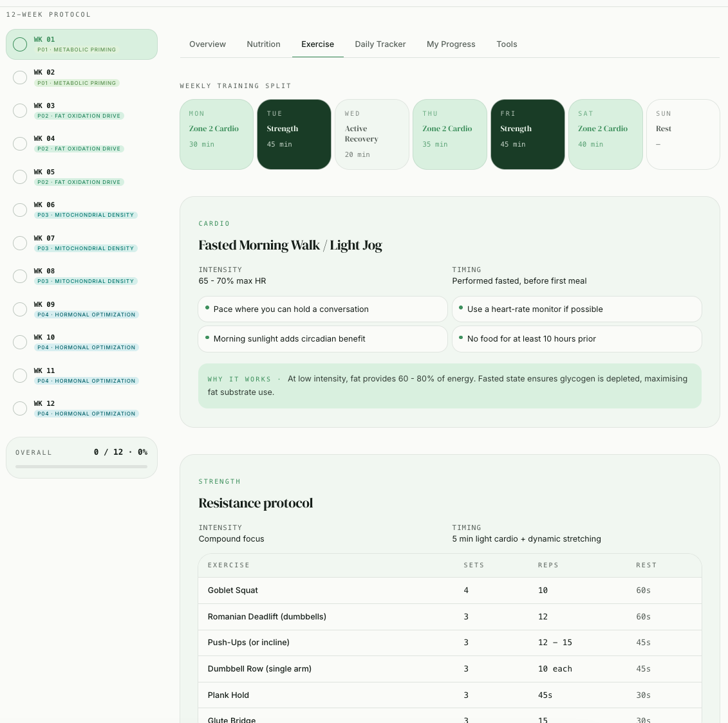Click the EXERCISE column header
Image resolution: width=728 pixels, height=723 pixels.
pos(229,565)
